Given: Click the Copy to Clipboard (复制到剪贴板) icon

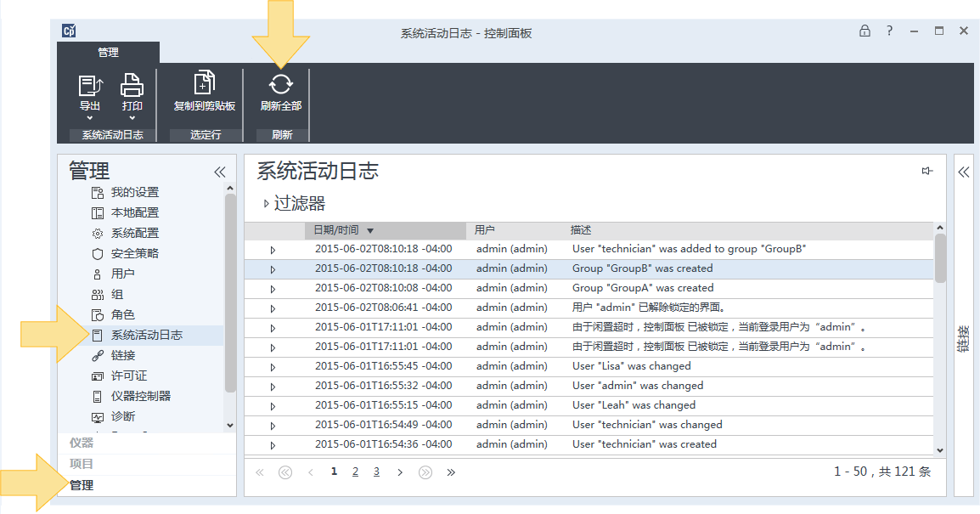Looking at the screenshot, I should click(x=205, y=82).
